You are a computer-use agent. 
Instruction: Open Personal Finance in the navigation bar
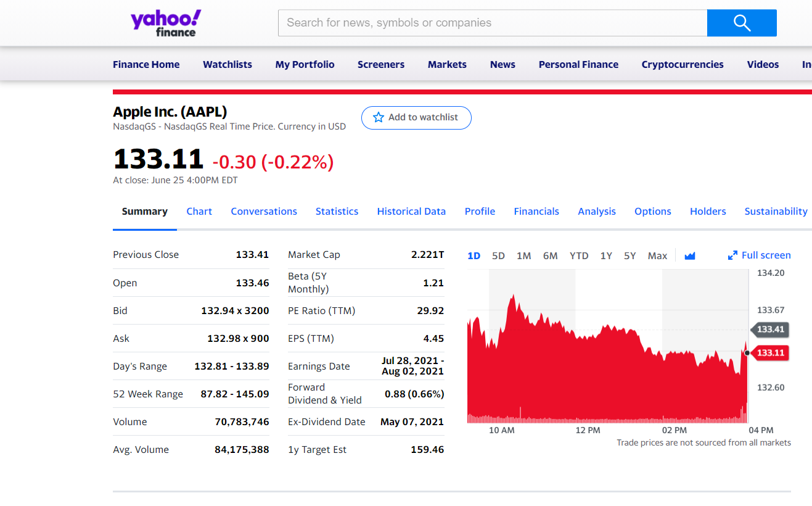click(x=578, y=64)
